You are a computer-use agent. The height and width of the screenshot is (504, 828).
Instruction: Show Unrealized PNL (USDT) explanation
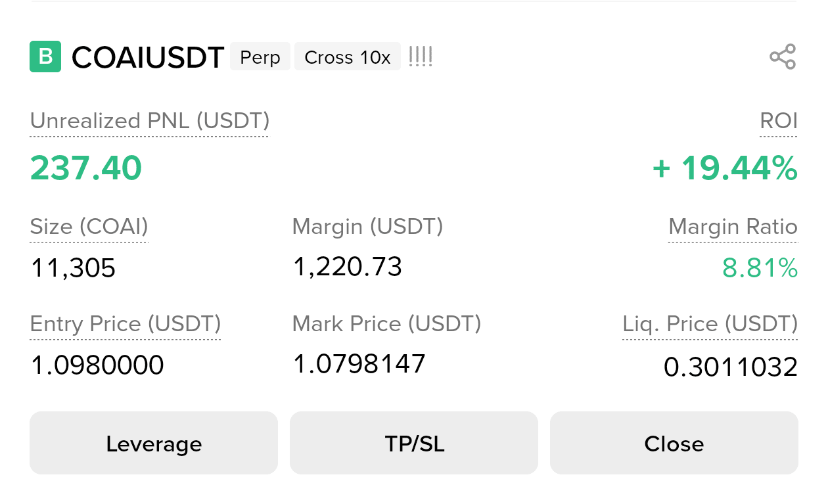point(150,122)
